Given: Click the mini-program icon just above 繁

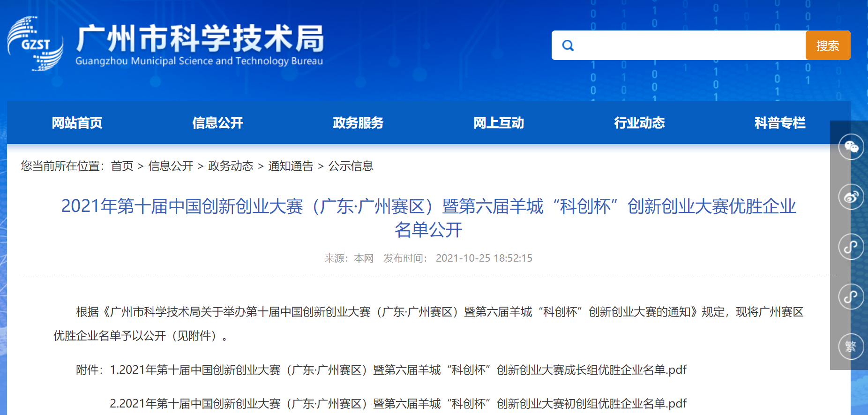Looking at the screenshot, I should click(851, 296).
